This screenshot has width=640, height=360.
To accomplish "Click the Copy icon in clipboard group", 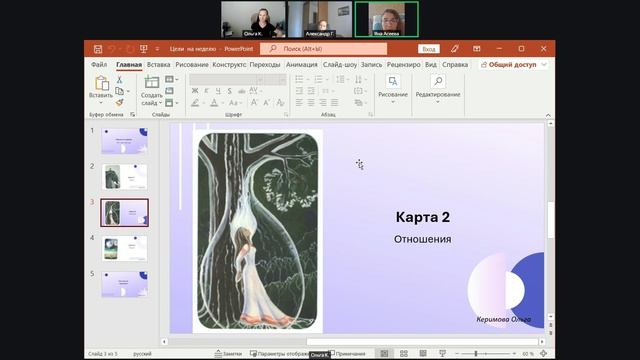I will pyautogui.click(x=119, y=91).
